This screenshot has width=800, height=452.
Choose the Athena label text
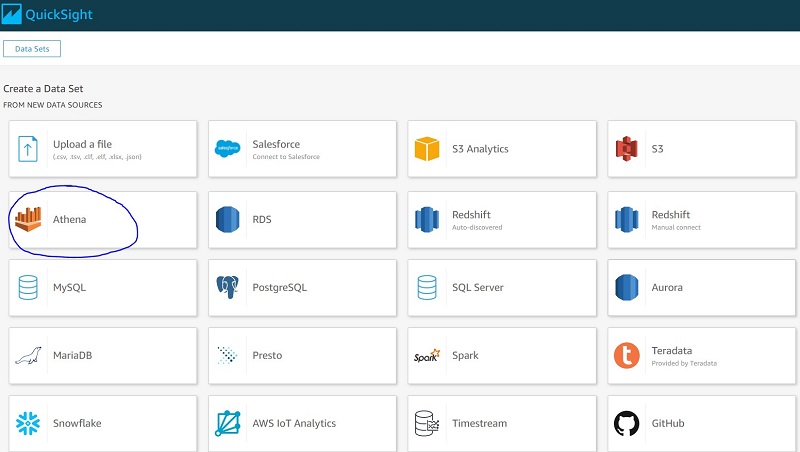(x=69, y=219)
